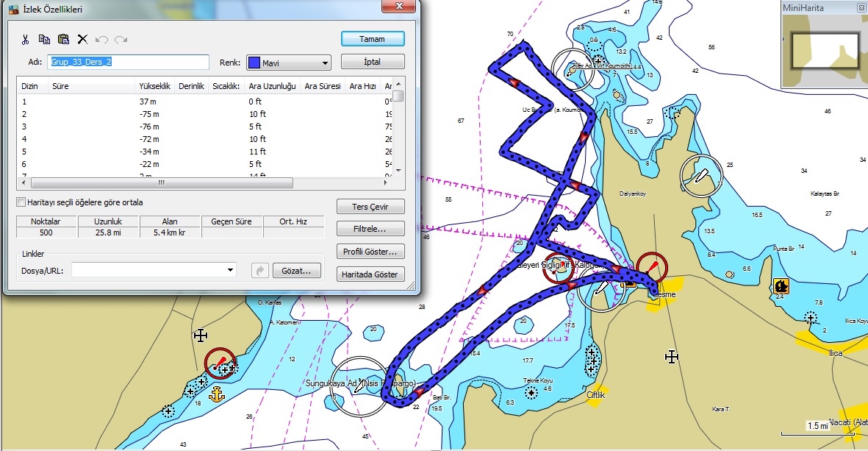Click the Paste clipboard icon

coord(64,39)
